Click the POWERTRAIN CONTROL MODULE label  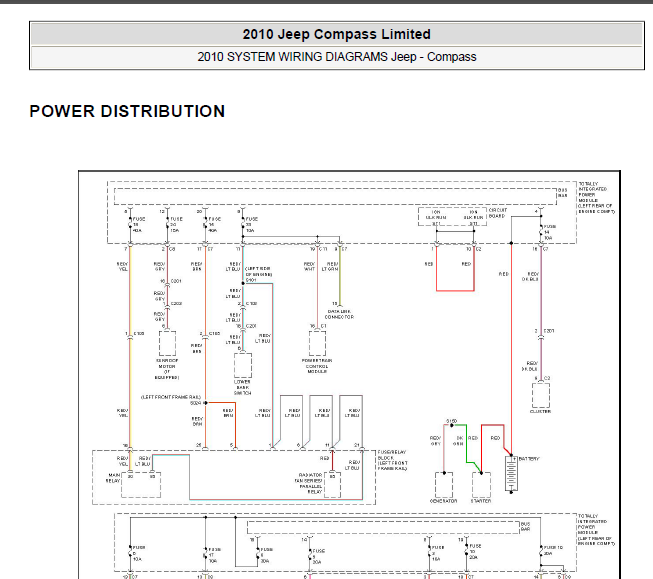point(317,366)
